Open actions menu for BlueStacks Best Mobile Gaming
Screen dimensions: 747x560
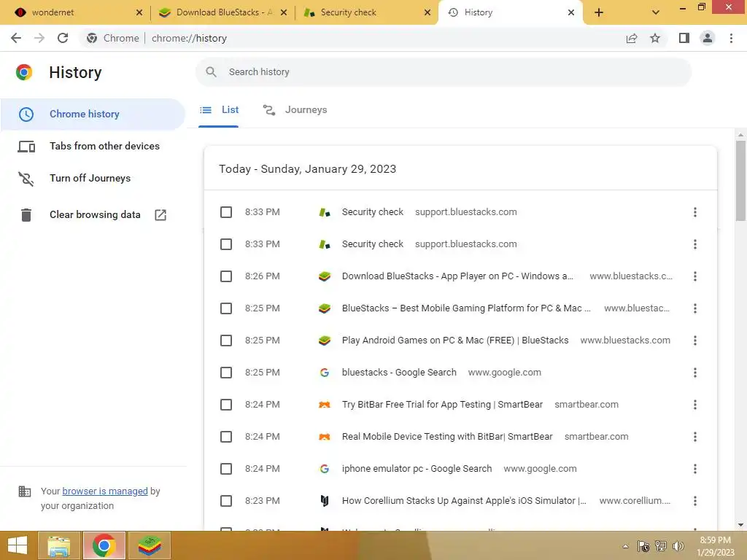(695, 308)
